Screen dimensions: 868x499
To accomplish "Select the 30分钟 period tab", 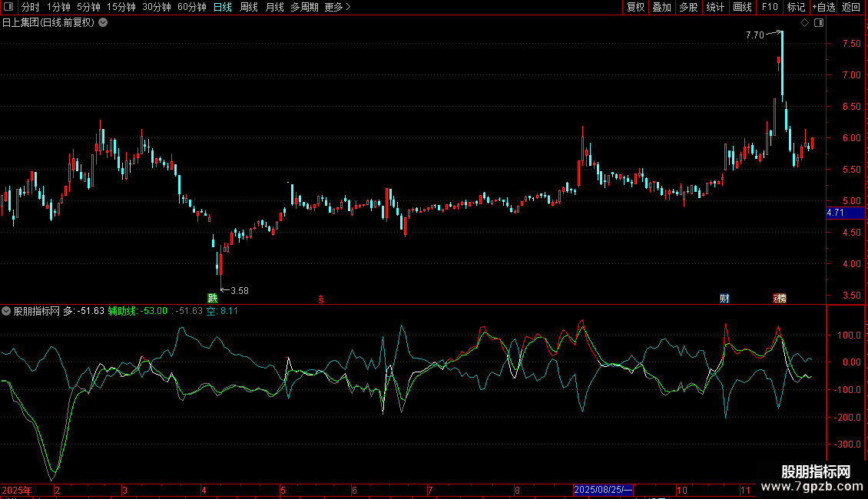I will click(156, 7).
